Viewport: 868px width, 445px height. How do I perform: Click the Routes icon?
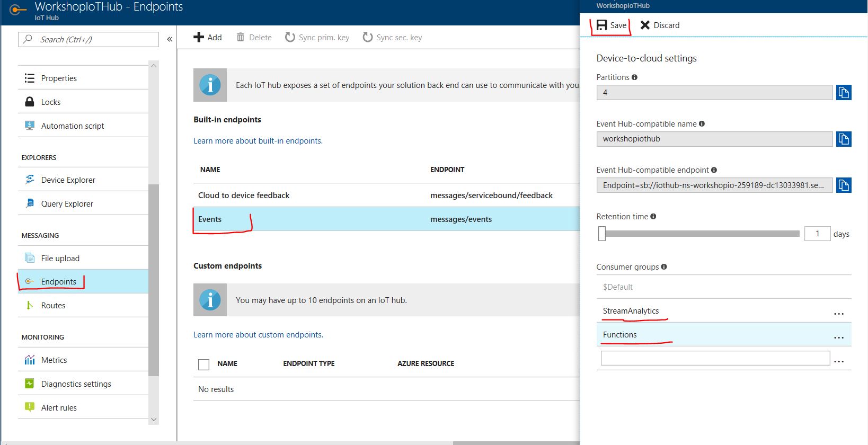coord(30,305)
